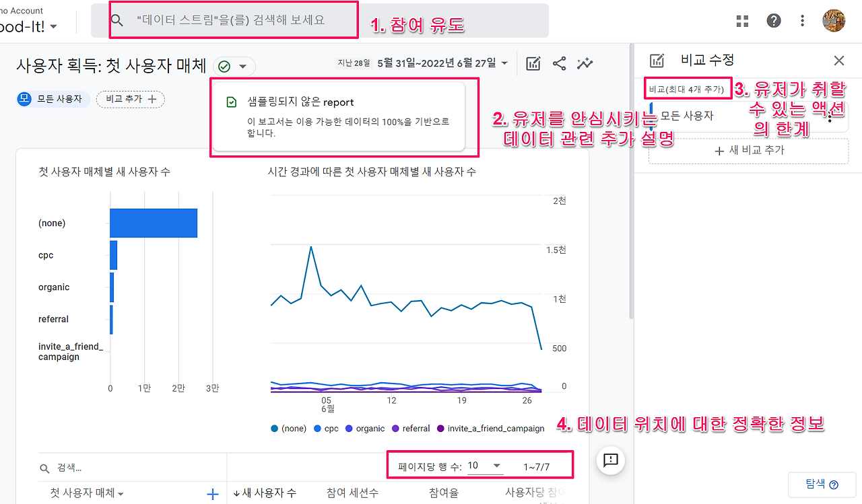Open the Insights sparkline icon

pyautogui.click(x=585, y=63)
